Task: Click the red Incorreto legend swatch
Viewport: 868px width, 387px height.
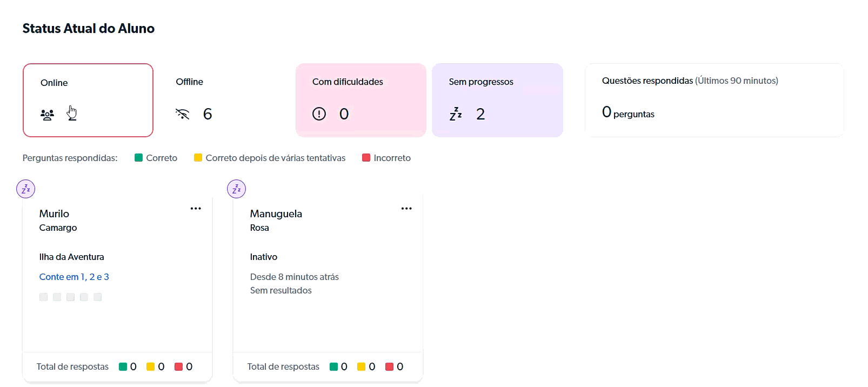Action: click(x=366, y=158)
